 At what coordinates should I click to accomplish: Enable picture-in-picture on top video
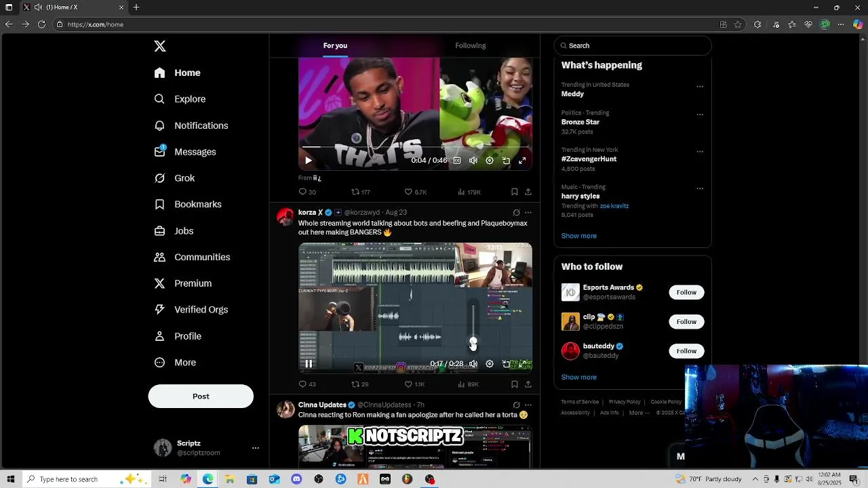tap(506, 161)
